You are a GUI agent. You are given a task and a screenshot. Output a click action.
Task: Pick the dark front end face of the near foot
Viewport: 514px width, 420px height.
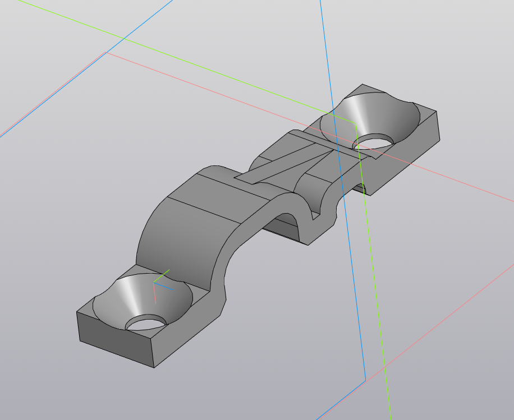pos(116,340)
